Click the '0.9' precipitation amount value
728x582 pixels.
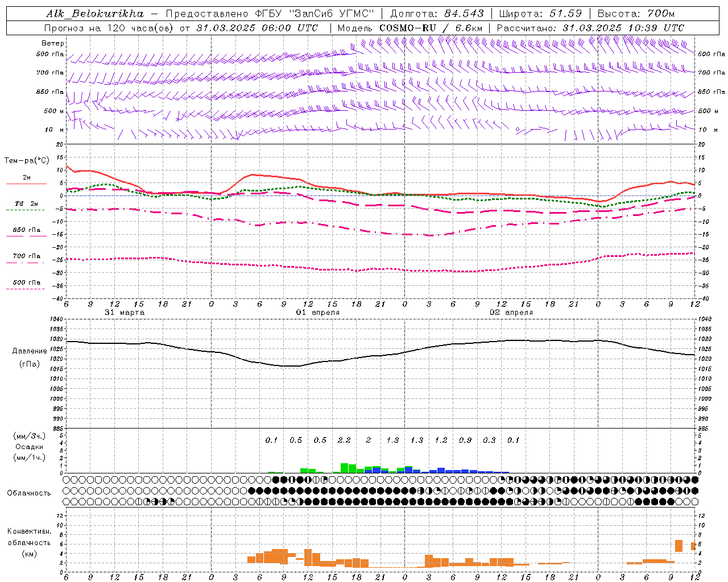(465, 440)
